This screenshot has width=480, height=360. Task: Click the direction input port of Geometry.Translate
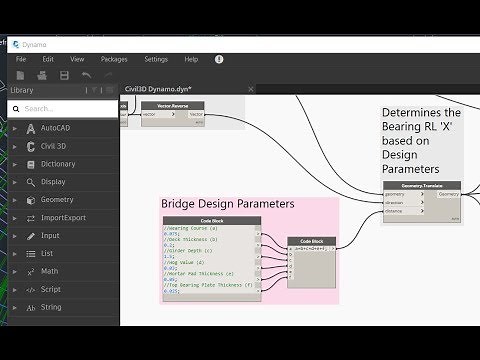[x=404, y=203]
